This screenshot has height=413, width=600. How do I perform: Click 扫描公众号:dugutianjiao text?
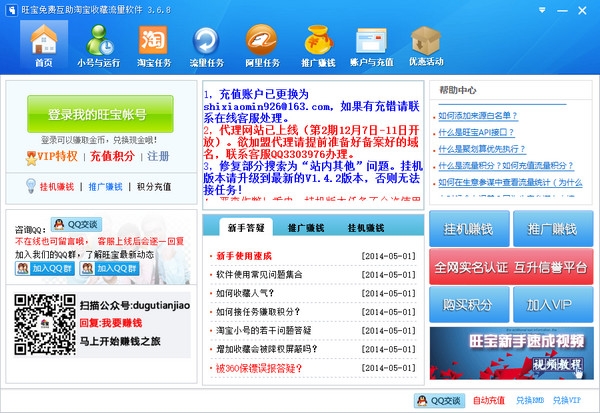tap(135, 305)
